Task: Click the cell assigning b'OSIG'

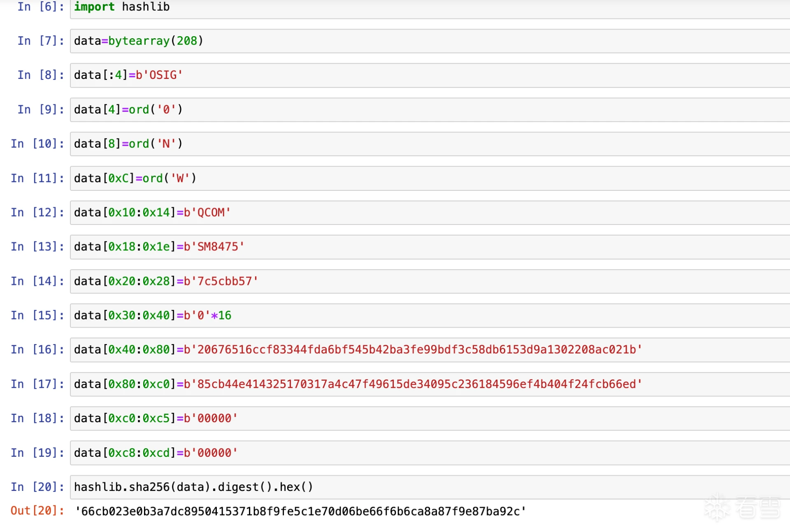Action: pos(430,75)
